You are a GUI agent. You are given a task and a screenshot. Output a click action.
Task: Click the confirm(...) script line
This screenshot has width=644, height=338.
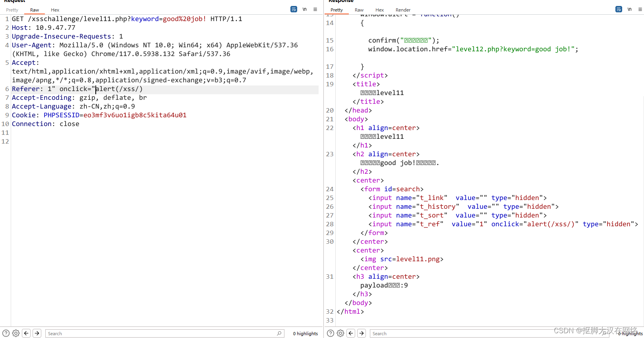[404, 41]
